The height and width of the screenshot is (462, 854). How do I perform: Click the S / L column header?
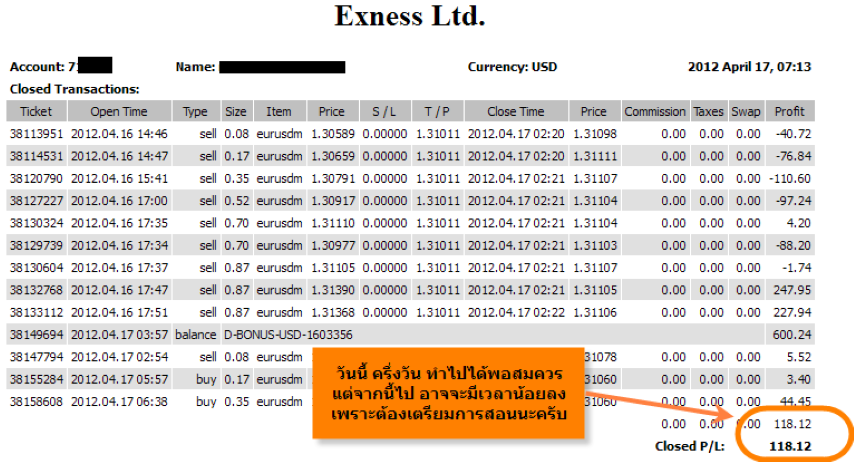[x=385, y=111]
